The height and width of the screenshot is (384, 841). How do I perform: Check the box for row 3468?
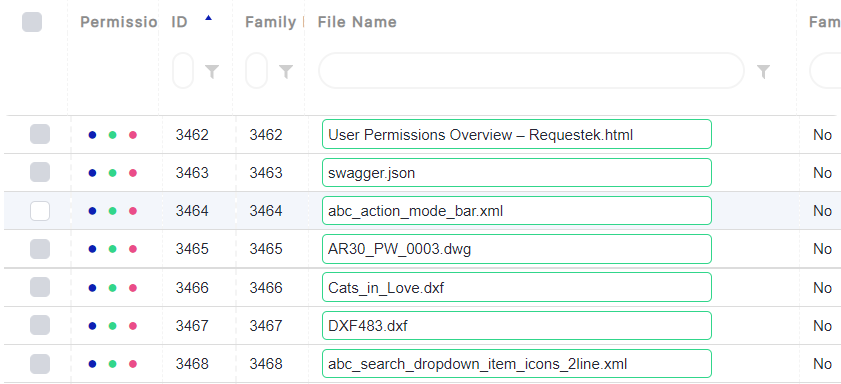(40, 364)
